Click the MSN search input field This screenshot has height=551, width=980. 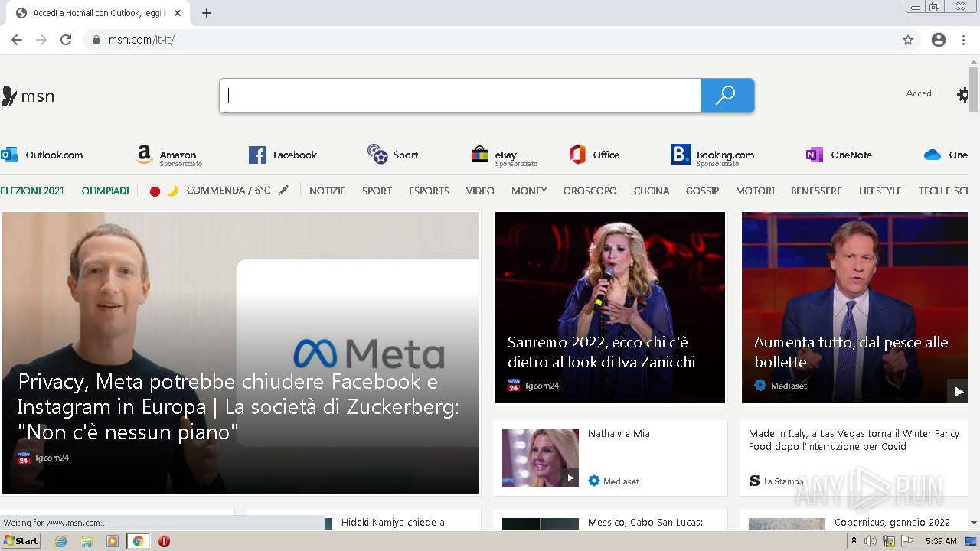point(459,96)
